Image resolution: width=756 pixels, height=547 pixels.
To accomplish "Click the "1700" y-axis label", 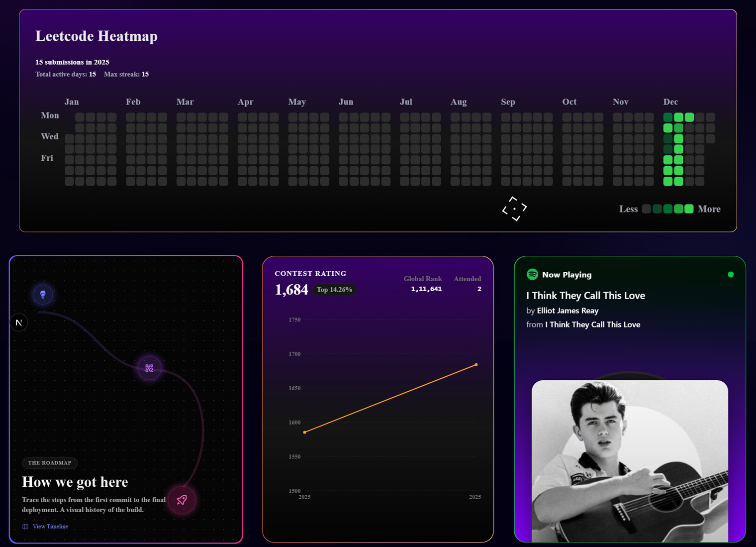I will click(x=294, y=354).
